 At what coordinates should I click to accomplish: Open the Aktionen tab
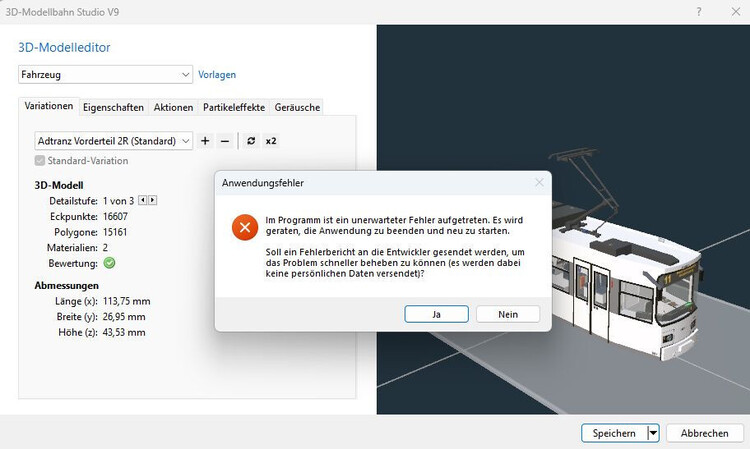coord(173,107)
